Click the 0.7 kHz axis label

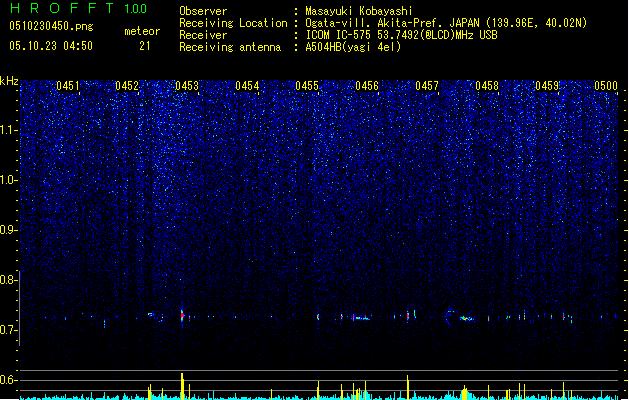tap(8, 330)
